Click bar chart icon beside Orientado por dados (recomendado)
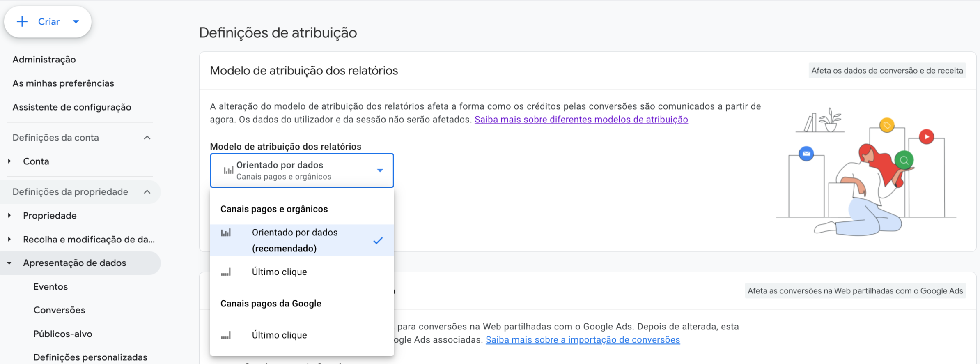The image size is (980, 364). tap(226, 233)
